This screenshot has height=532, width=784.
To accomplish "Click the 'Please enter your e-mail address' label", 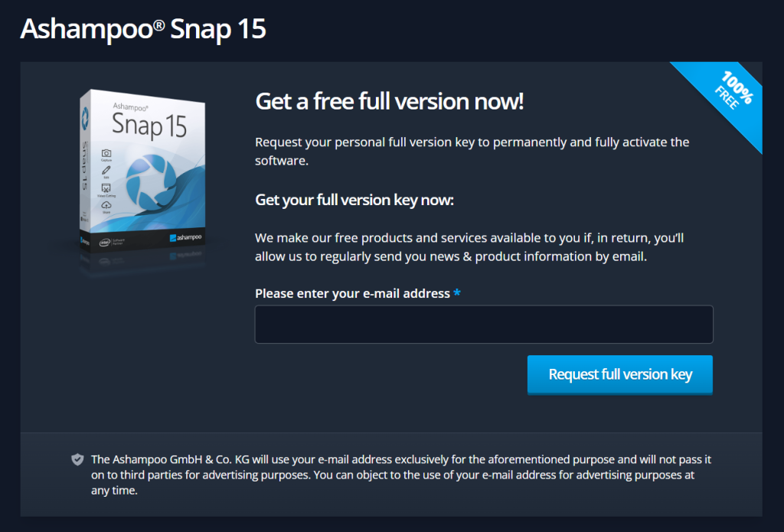I will pyautogui.click(x=352, y=293).
